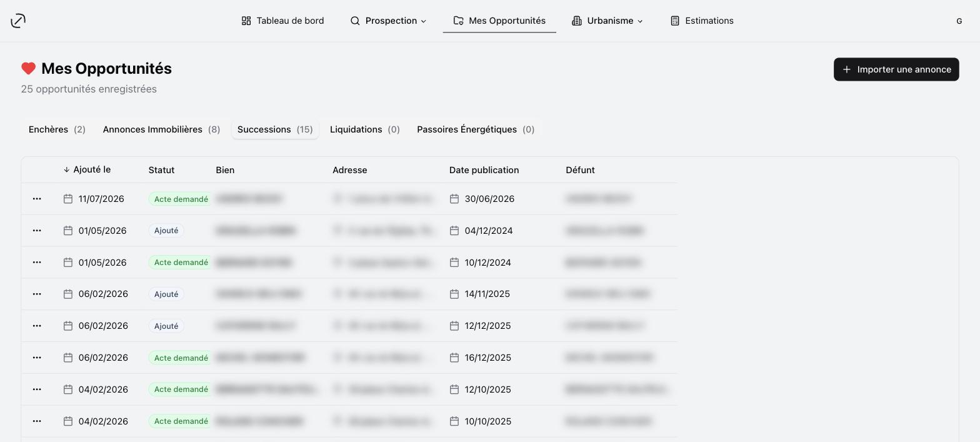Image resolution: width=980 pixels, height=442 pixels.
Task: Click the app logo in top-left corner
Action: pos(18,21)
